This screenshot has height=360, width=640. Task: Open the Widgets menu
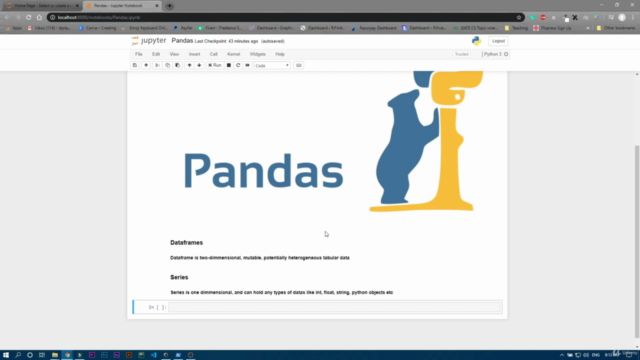[258, 54]
